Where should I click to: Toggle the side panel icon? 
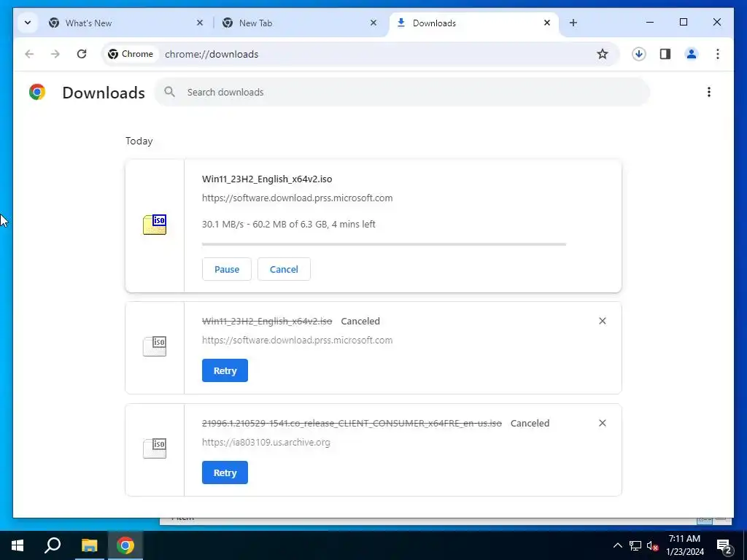pos(665,54)
